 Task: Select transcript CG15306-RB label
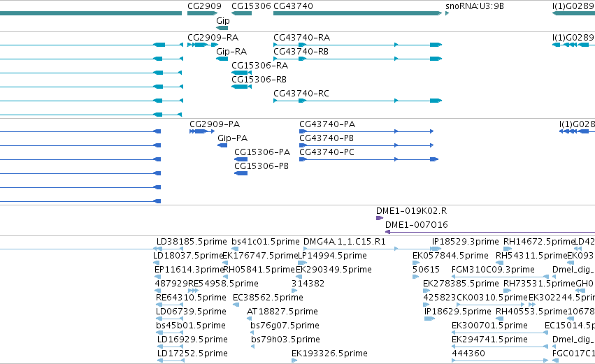[259, 80]
